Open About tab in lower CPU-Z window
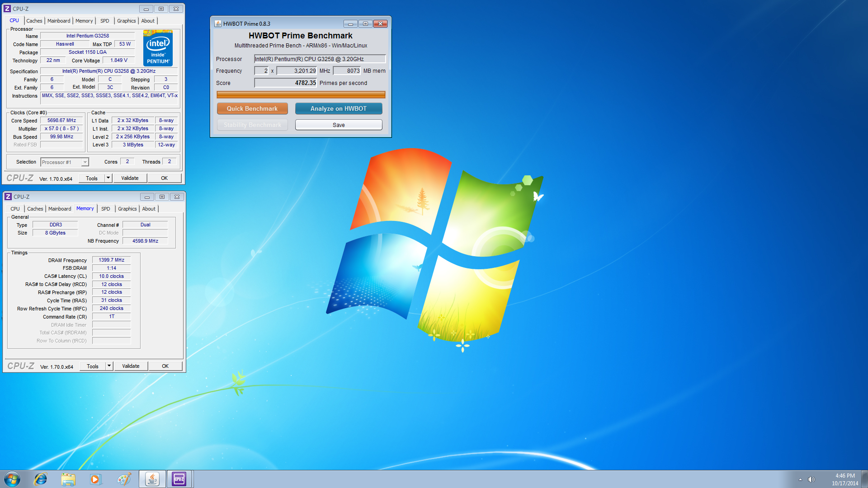The image size is (868, 488). coord(149,209)
